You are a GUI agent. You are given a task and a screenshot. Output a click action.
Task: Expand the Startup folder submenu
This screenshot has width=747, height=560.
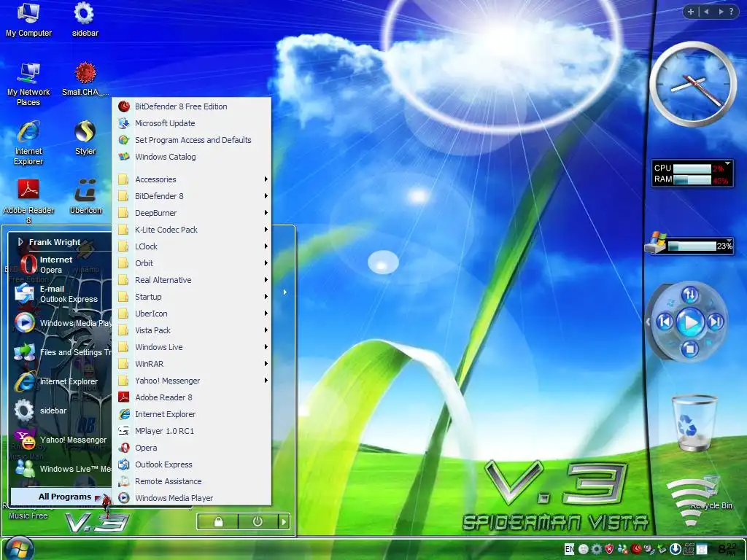point(193,297)
